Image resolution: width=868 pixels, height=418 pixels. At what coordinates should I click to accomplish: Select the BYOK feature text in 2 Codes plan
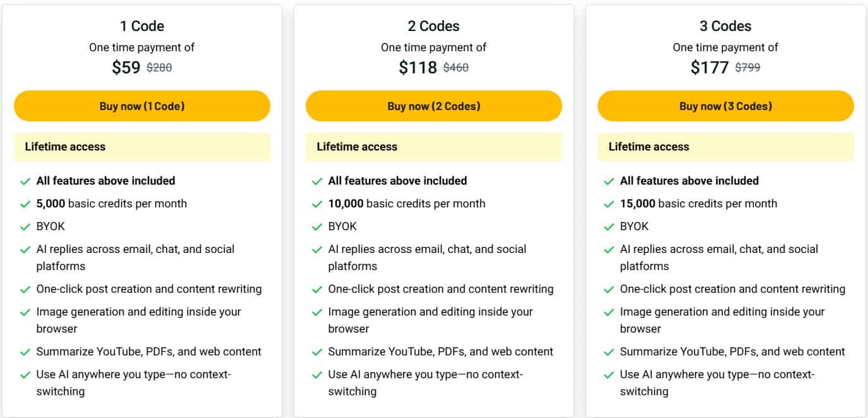click(x=341, y=226)
